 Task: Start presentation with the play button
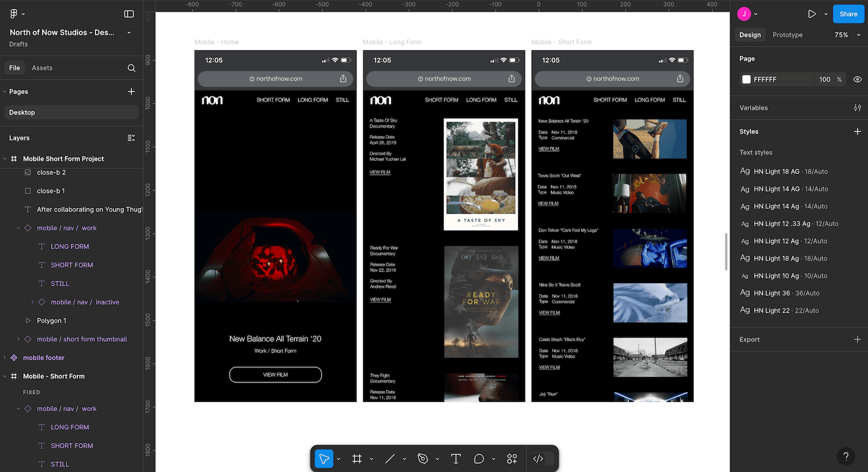[x=812, y=13]
